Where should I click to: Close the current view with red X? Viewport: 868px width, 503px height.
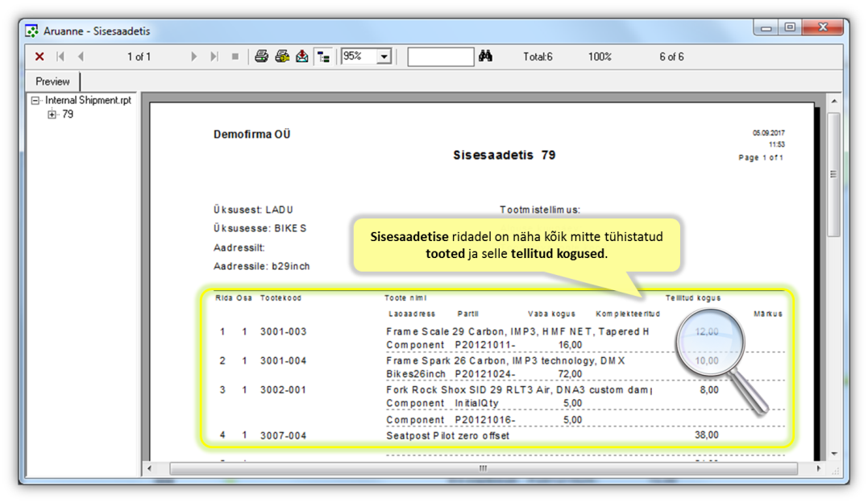[x=39, y=56]
